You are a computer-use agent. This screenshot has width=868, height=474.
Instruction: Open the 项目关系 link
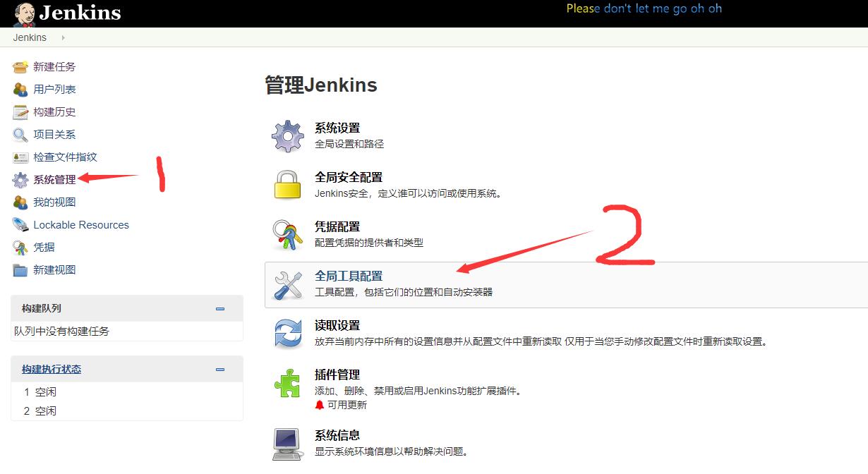click(54, 135)
